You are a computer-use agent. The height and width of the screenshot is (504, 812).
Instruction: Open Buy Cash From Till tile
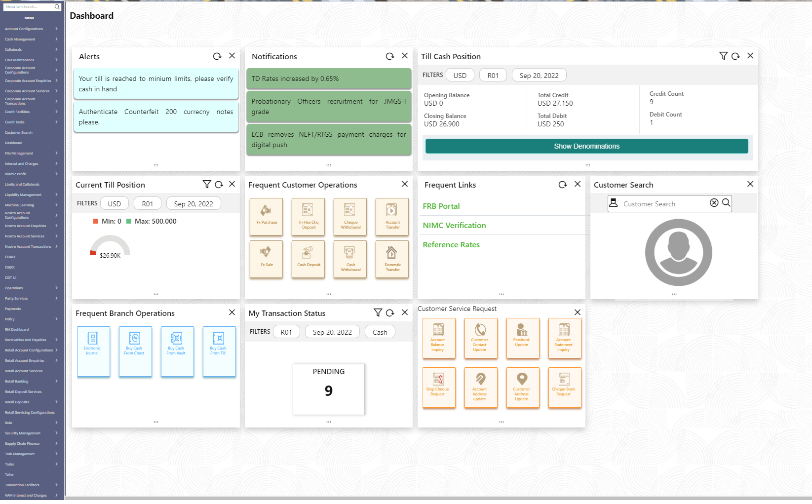pyautogui.click(x=219, y=351)
